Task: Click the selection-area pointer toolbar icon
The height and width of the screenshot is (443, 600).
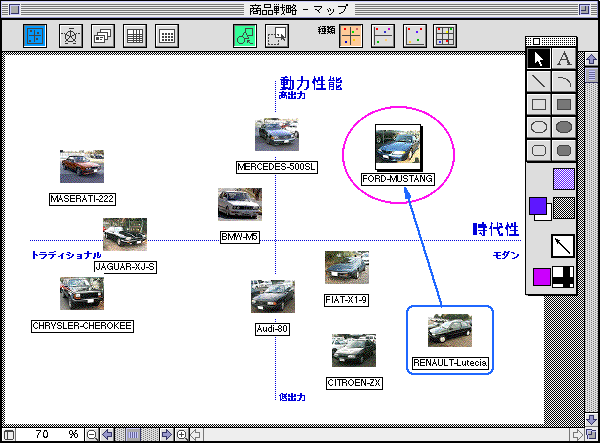Action: tap(277, 36)
